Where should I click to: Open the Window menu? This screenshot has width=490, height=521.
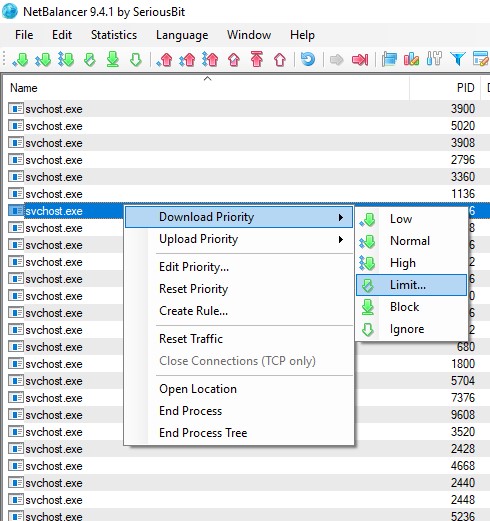(249, 35)
